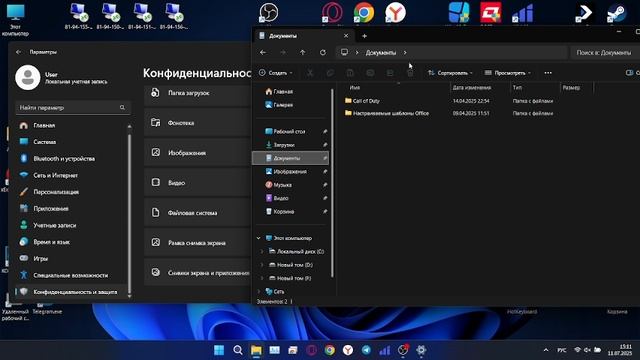This screenshot has height=360, width=640.
Task: Expand chevron after Документы breadcrumb
Action: point(405,53)
